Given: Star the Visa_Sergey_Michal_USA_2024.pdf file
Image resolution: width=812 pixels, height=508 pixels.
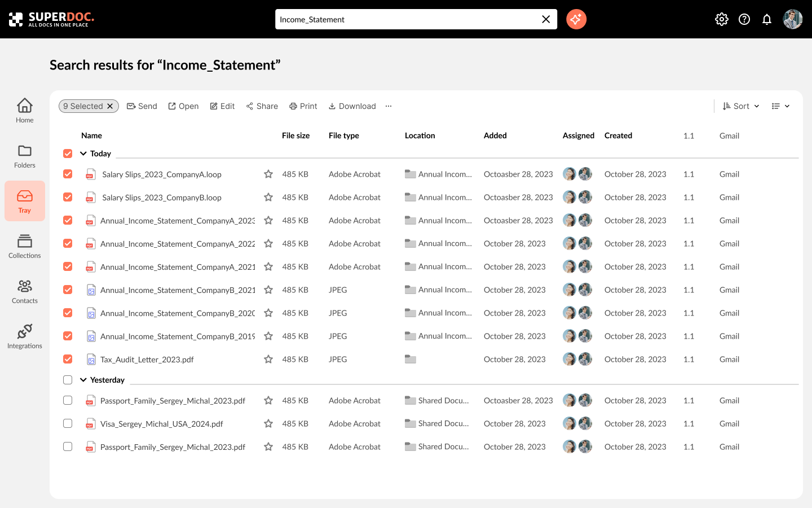Looking at the screenshot, I should click(x=268, y=424).
